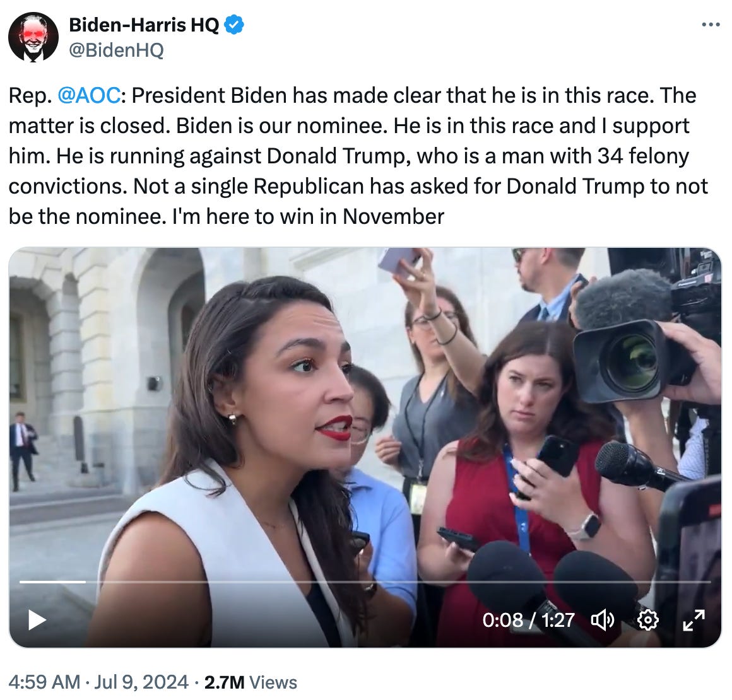Click the Biden-Harris HQ display name
Screen dimensions: 732x700
144,25
